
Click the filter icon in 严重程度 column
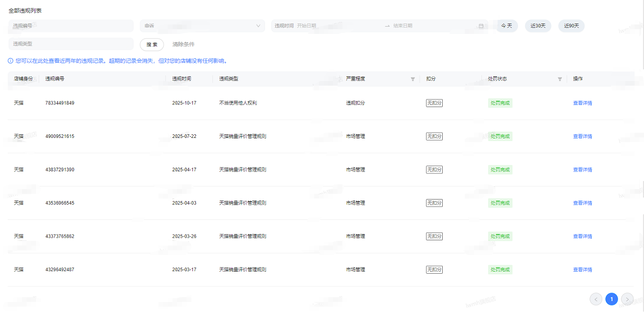(412, 79)
